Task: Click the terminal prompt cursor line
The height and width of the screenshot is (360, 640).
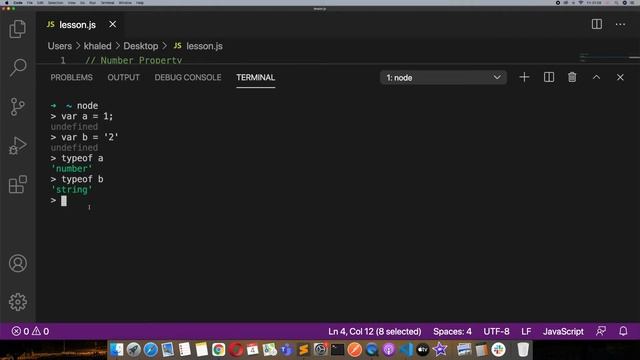Action: 59,200
